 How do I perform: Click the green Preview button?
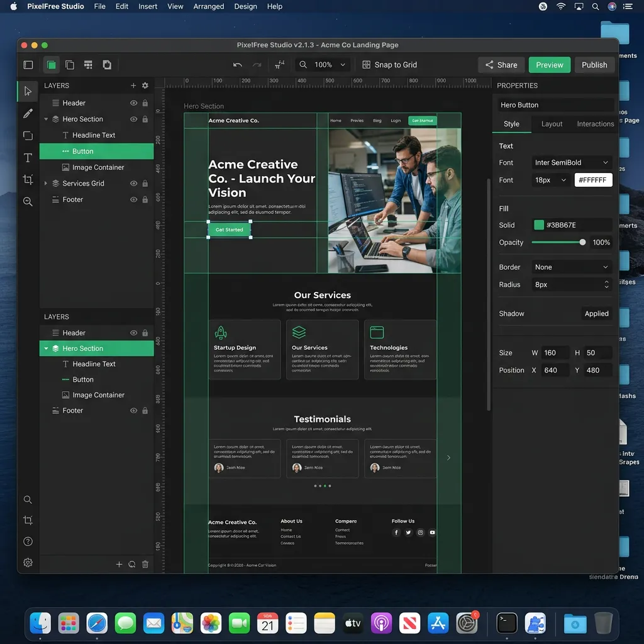[550, 65]
